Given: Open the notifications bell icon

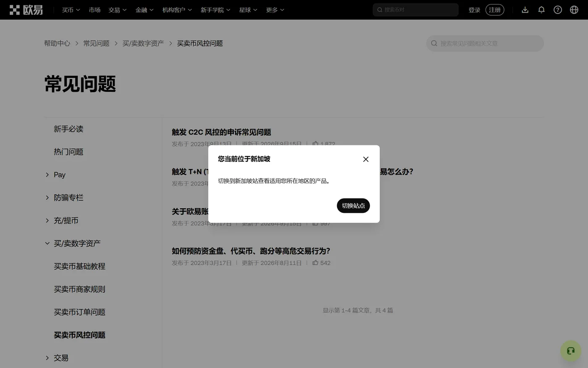Looking at the screenshot, I should pos(541,10).
